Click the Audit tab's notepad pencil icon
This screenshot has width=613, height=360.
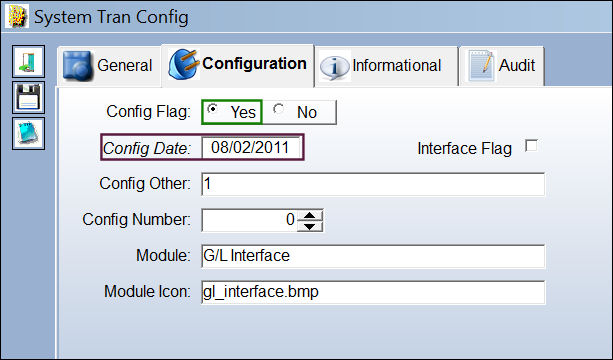(481, 65)
